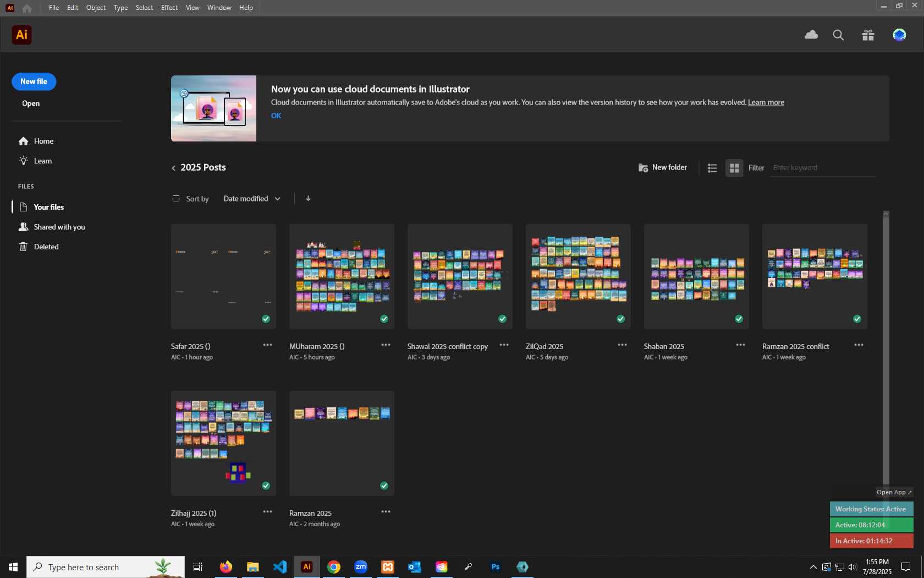Viewport: 924px width, 578px height.
Task: Go to Home in sidebar
Action: 36,141
